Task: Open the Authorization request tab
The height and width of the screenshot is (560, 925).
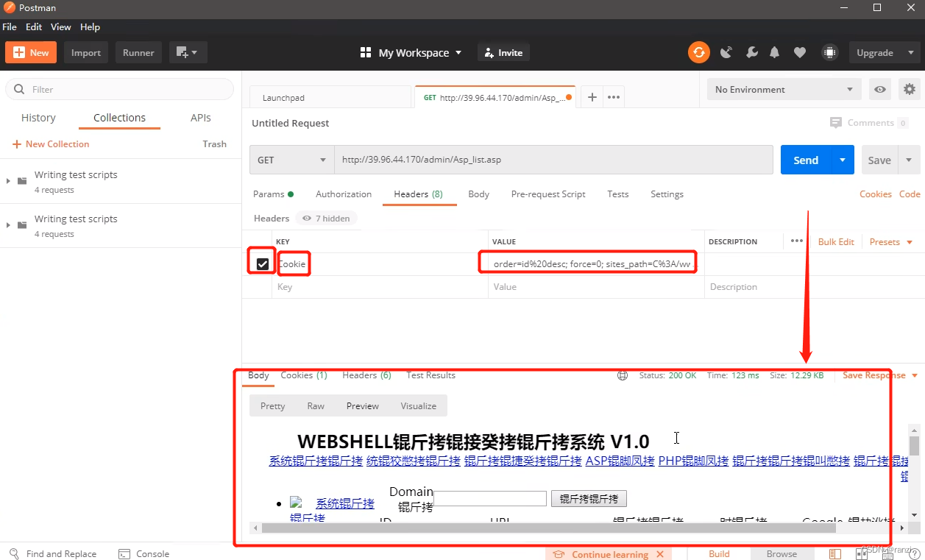Action: 344,194
